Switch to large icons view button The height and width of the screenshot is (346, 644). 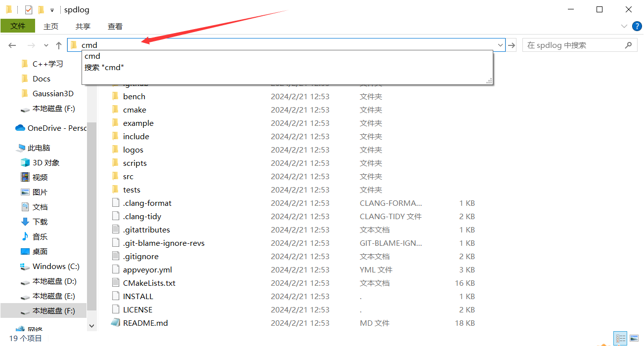634,338
